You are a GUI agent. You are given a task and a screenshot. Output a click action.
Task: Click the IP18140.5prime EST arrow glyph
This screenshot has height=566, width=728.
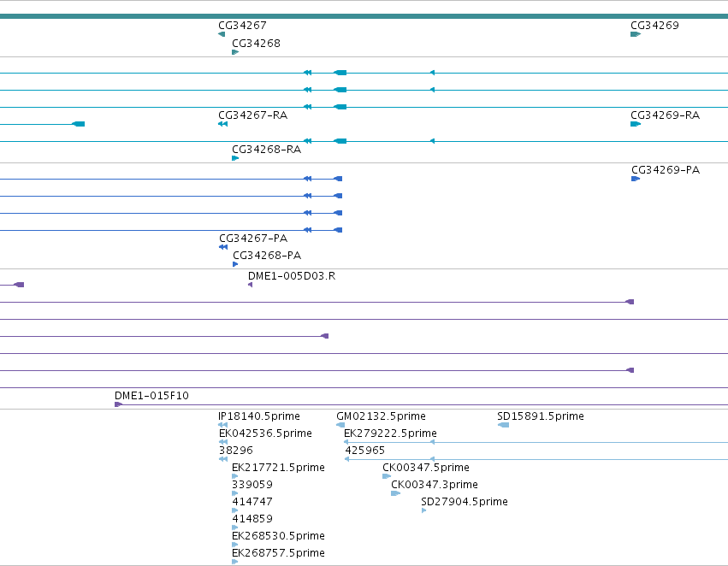223,425
